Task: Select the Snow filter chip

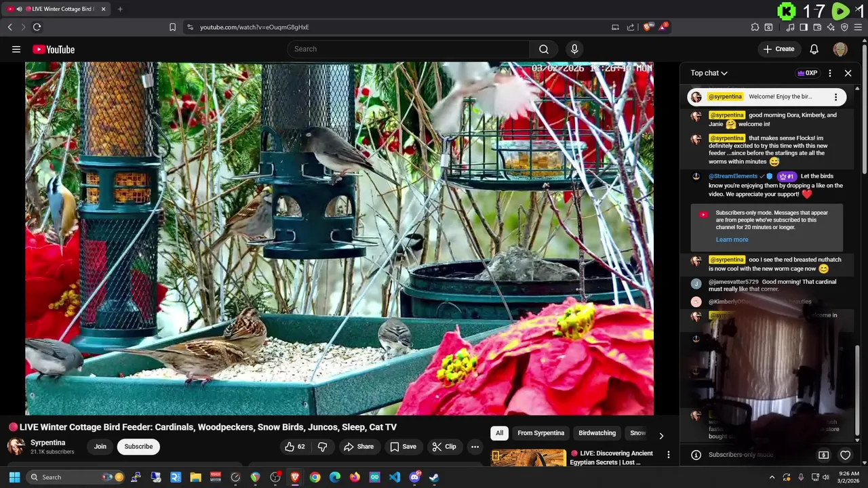Action: (x=637, y=433)
